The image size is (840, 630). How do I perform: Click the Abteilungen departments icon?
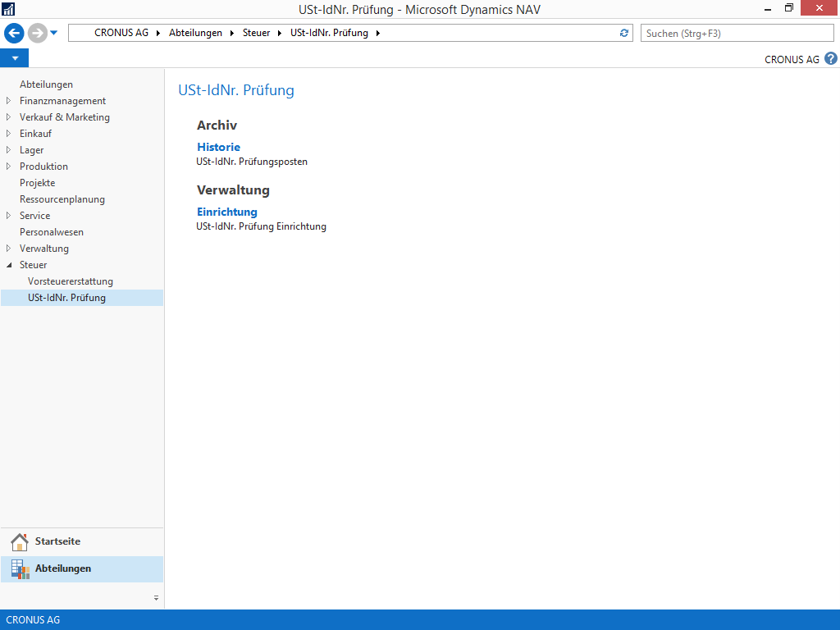20,569
